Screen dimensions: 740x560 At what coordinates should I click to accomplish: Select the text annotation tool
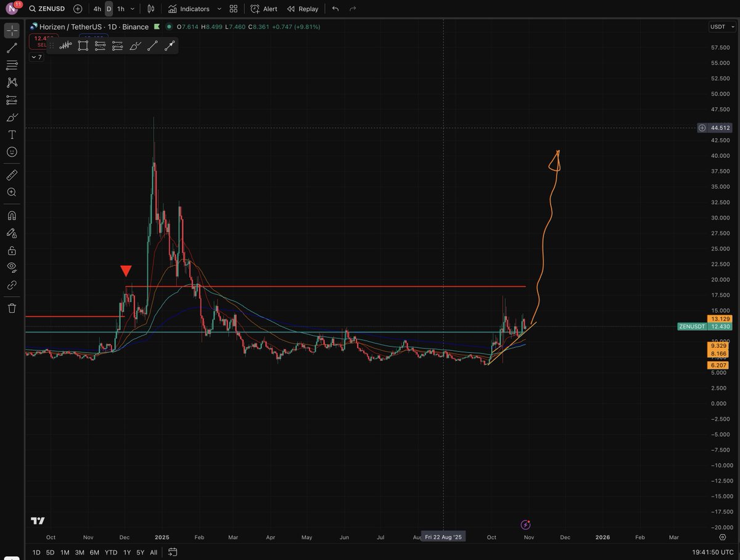12,134
